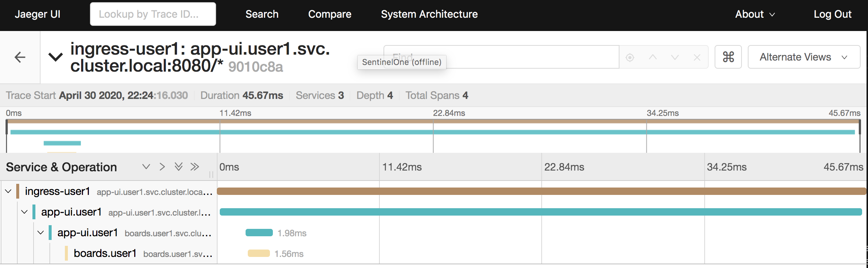The image size is (868, 268).
Task: Open System Architecture page
Action: point(429,14)
